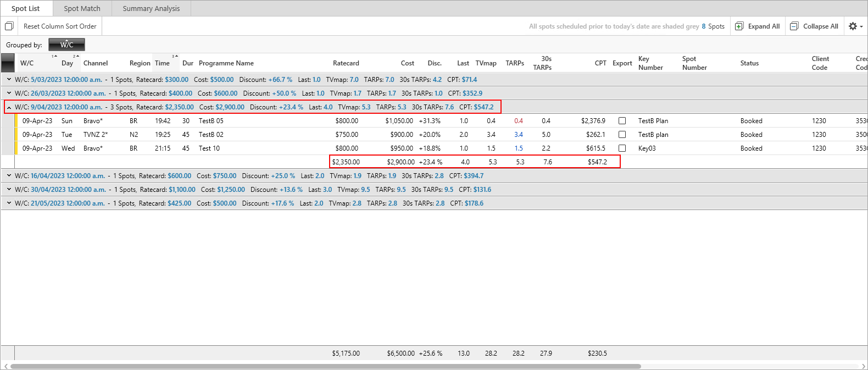Sort by the Last column header
The height and width of the screenshot is (370, 868).
[x=463, y=63]
